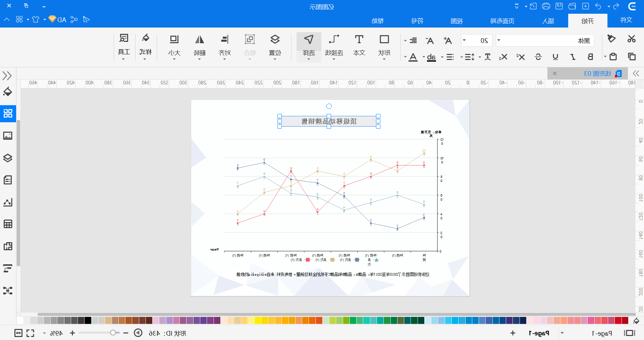644x340 pixels.
Task: Toggle Strikethrough formatting
Action: (x=538, y=57)
